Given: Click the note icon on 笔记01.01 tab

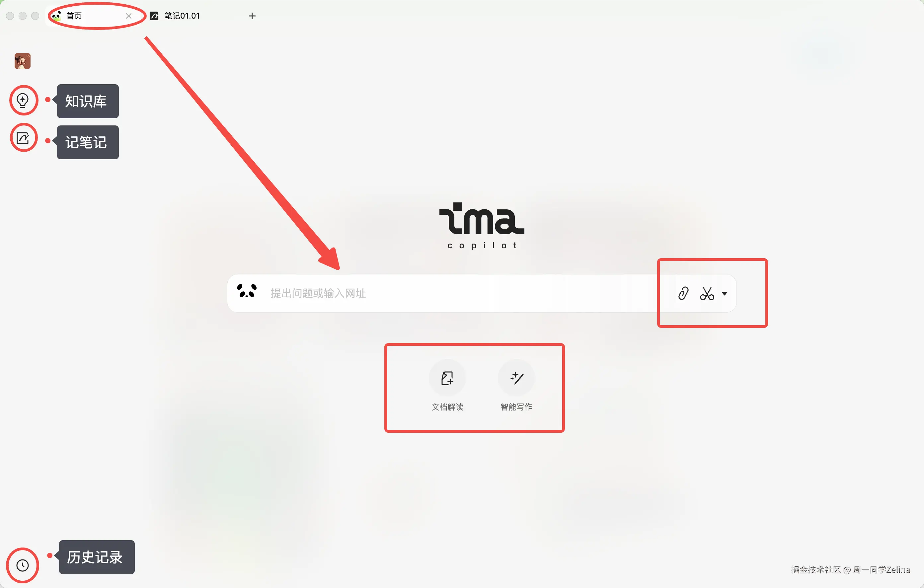Looking at the screenshot, I should [x=154, y=16].
